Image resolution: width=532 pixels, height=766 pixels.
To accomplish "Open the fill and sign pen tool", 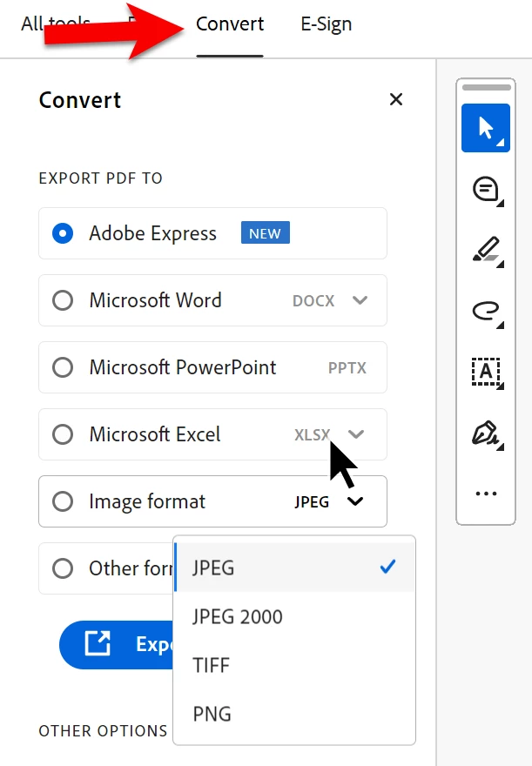I will click(486, 433).
